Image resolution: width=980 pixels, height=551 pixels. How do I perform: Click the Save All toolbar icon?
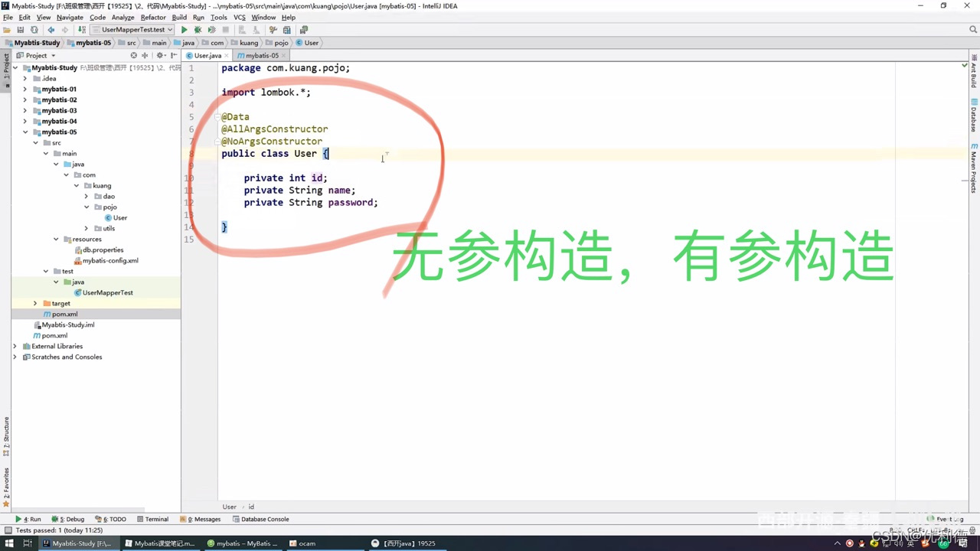pyautogui.click(x=21, y=30)
